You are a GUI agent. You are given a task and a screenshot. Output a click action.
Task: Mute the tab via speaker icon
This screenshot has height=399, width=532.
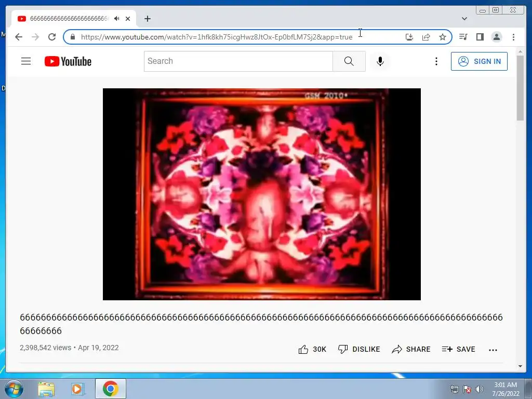117,19
